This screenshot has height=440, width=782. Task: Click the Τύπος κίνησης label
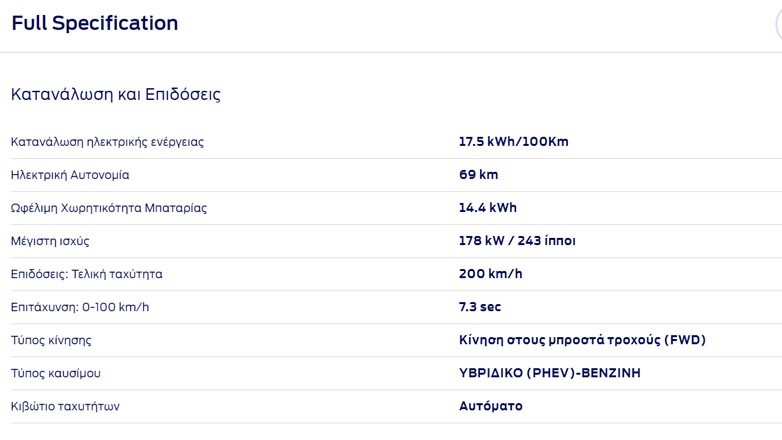click(x=51, y=340)
